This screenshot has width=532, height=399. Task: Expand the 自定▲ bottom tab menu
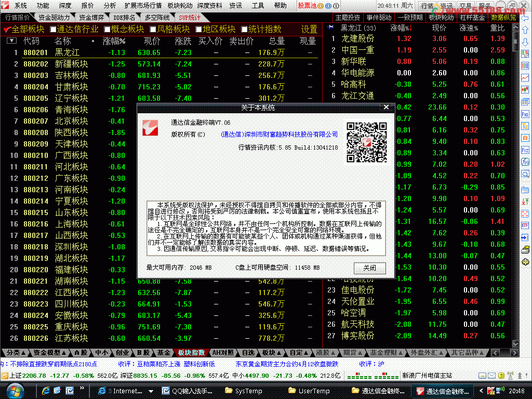click(x=299, y=353)
